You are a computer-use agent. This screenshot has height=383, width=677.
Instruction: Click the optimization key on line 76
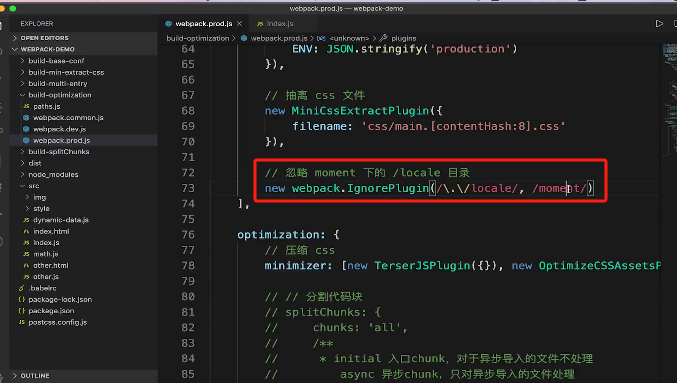[x=278, y=234]
